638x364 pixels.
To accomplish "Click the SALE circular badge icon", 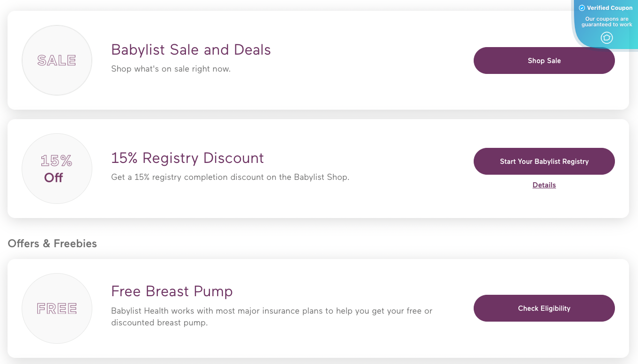I will (57, 60).
